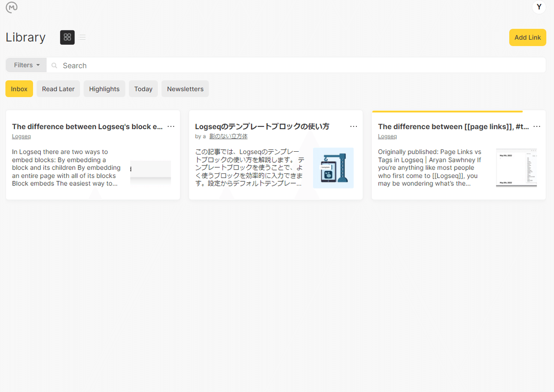Image resolution: width=554 pixels, height=392 pixels.
Task: Select the Newsletters filter tab
Action: pyautogui.click(x=185, y=89)
